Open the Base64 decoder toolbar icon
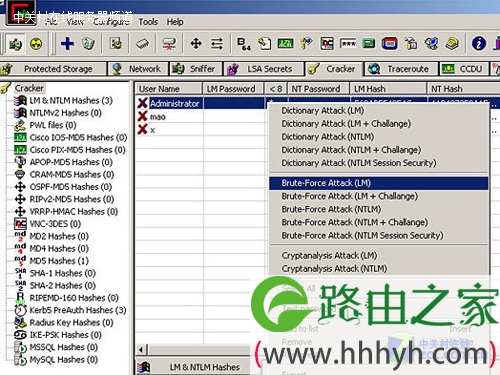500x375 pixels. click(x=244, y=44)
